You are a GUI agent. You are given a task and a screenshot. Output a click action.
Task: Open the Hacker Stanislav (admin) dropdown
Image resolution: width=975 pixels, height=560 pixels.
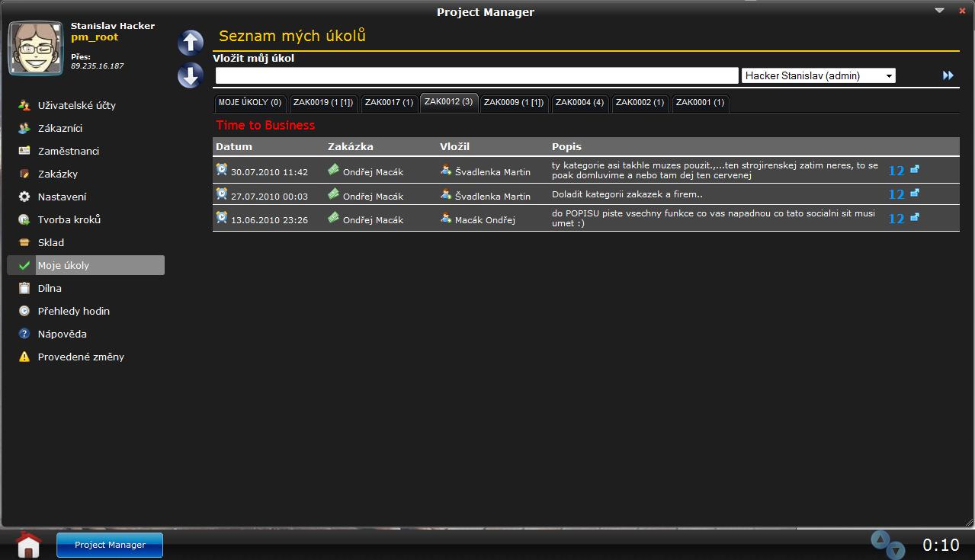pos(818,75)
